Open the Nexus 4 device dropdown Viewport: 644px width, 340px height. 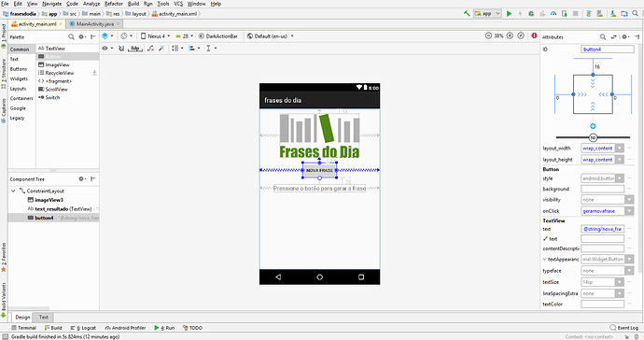tap(155, 36)
